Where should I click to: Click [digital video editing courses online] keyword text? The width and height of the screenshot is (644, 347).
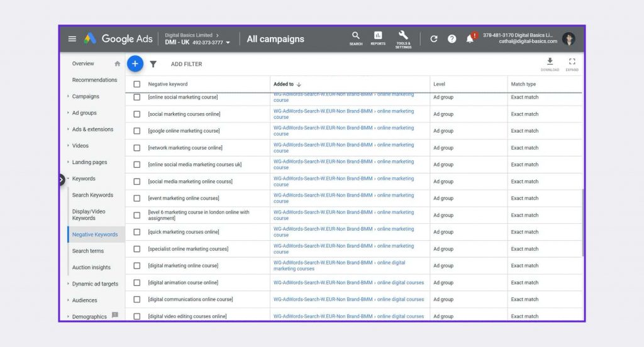(187, 316)
